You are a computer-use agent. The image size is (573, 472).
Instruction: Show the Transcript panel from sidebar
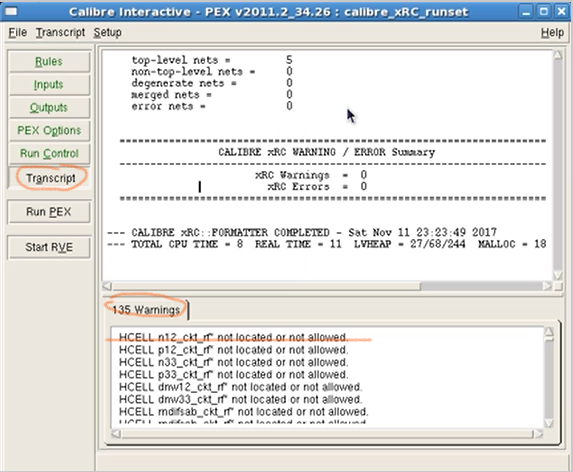pos(49,178)
